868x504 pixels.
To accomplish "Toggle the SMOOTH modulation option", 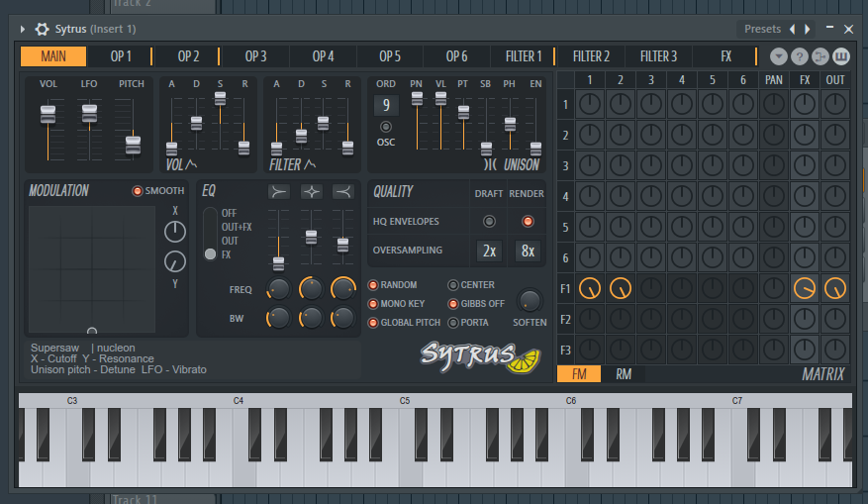I will tap(138, 191).
